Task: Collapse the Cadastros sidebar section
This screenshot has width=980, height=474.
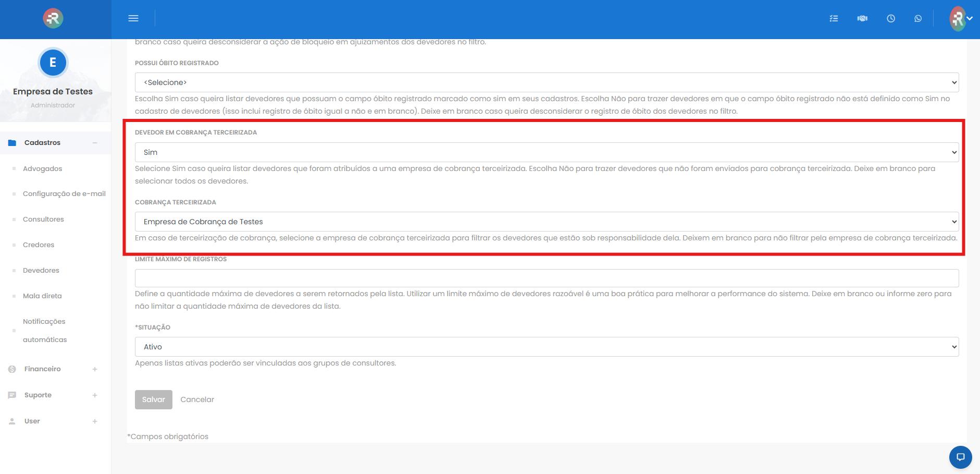Action: 95,143
